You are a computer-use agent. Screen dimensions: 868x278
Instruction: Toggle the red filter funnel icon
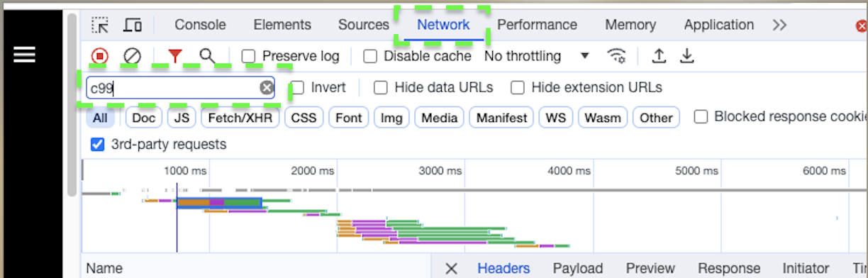point(174,56)
